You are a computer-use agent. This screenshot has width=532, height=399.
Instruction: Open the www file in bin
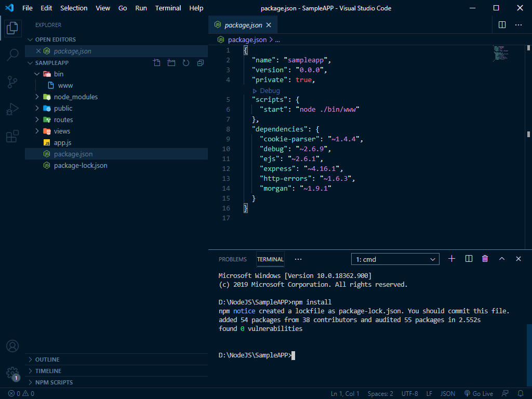pos(116,86)
